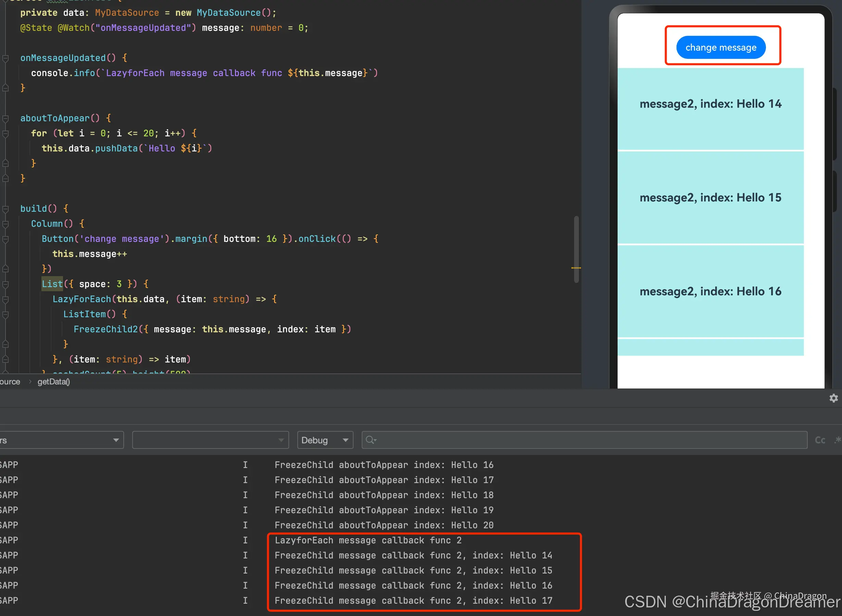Collapse the Button('change message') fold marker
Screen dimensions: 842x616
click(x=5, y=239)
